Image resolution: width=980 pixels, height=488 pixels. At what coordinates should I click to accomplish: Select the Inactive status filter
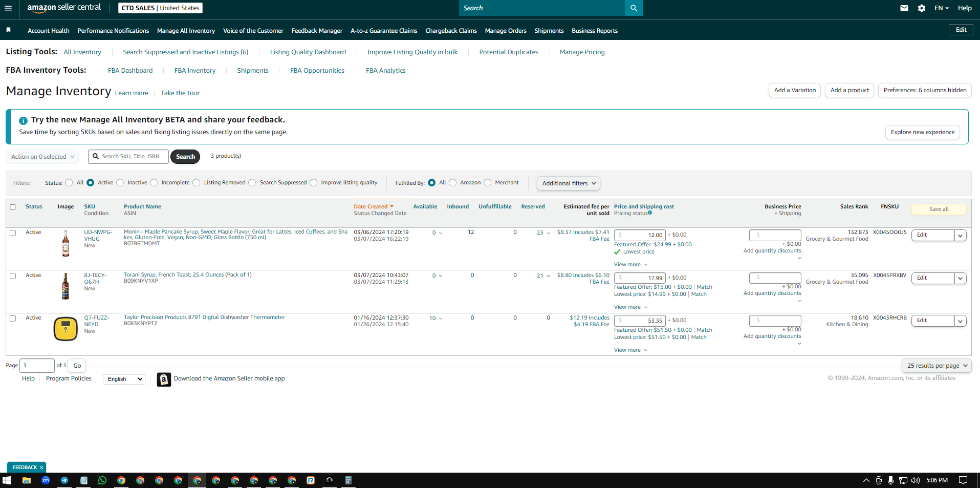pyautogui.click(x=120, y=183)
